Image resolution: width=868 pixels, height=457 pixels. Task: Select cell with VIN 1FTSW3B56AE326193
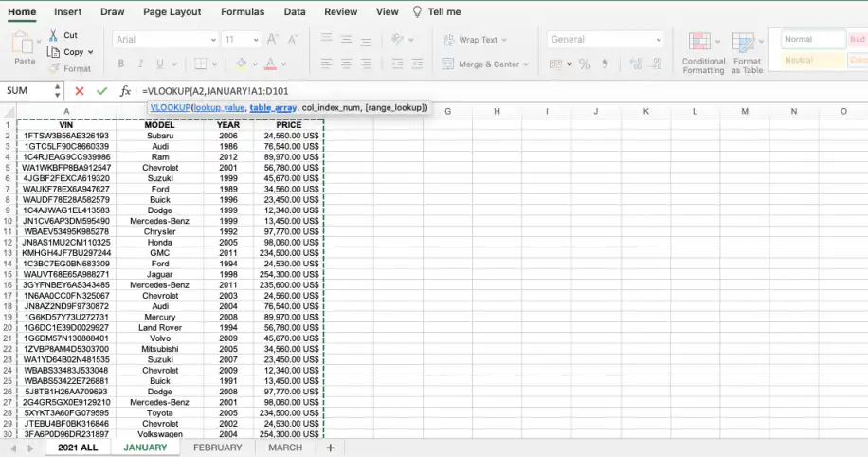[x=66, y=136]
